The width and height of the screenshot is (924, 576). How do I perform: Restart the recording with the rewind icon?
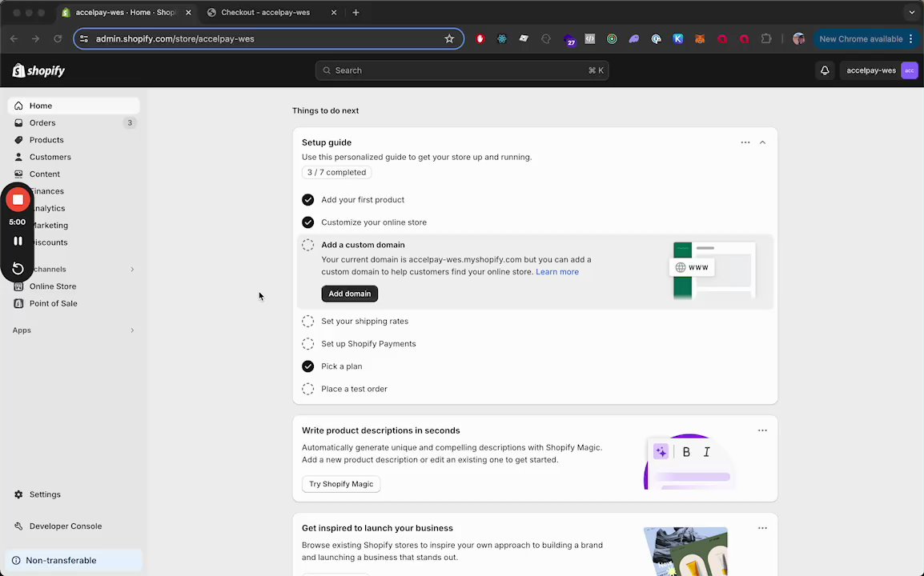(18, 269)
